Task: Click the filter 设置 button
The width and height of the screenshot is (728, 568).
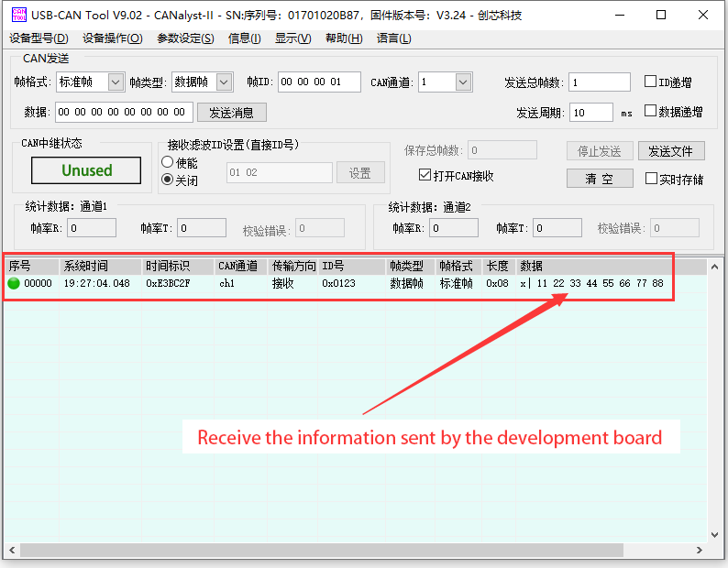Action: coord(360,172)
